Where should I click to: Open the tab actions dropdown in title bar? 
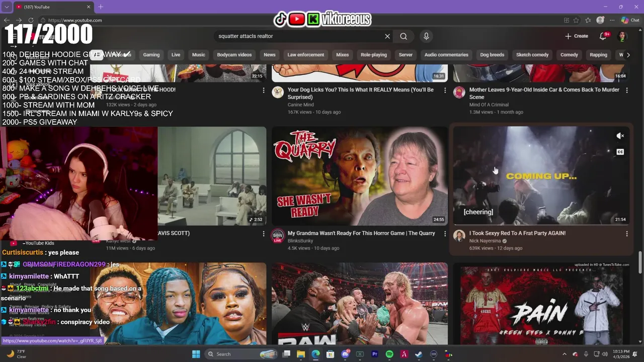click(x=7, y=7)
